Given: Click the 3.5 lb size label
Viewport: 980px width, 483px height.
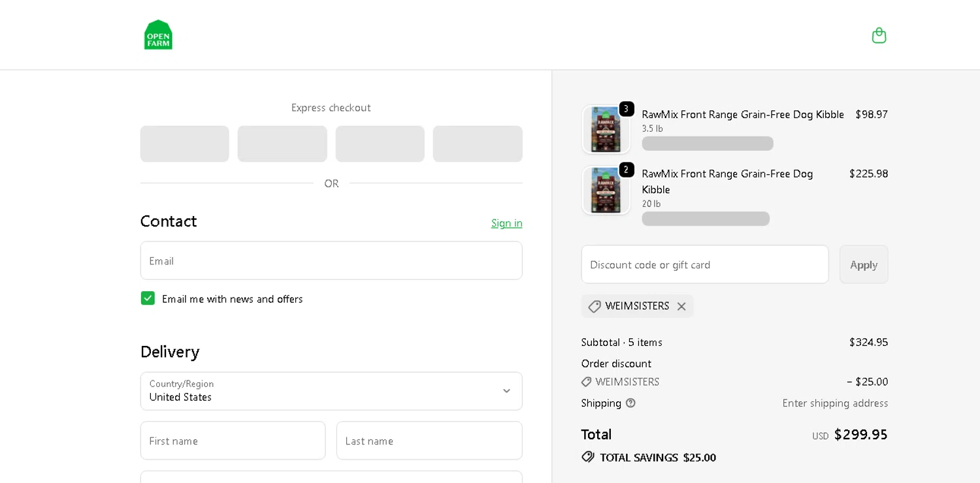Looking at the screenshot, I should click(x=652, y=129).
